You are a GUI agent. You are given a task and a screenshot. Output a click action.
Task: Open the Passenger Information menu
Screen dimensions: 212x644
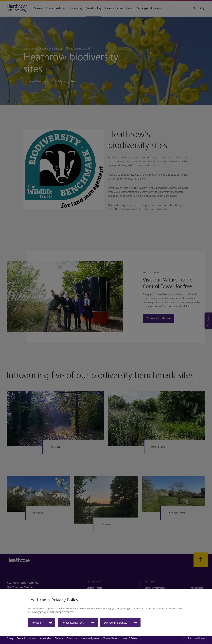[149, 9]
